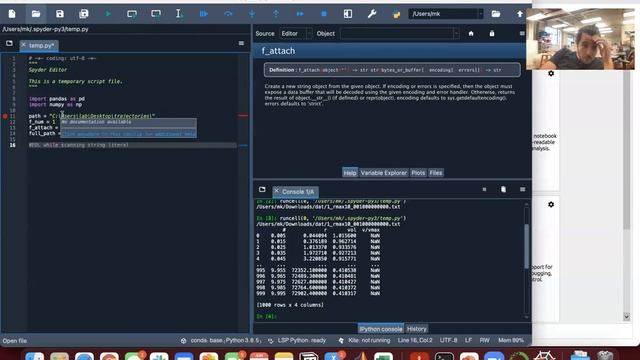640x360 pixels.
Task: Maximize the current pane
Action: coord(348,14)
